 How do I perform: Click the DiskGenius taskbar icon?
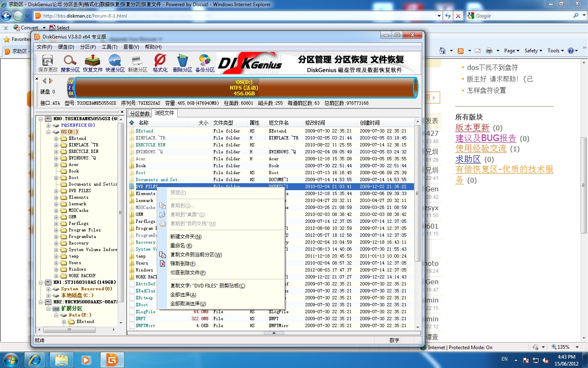(111, 360)
